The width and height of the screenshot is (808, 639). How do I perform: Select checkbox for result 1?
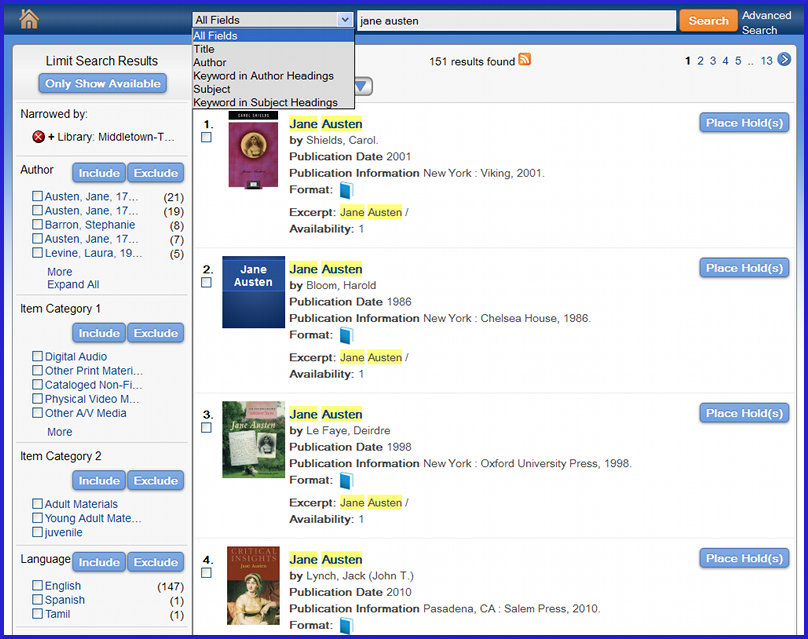pos(206,137)
